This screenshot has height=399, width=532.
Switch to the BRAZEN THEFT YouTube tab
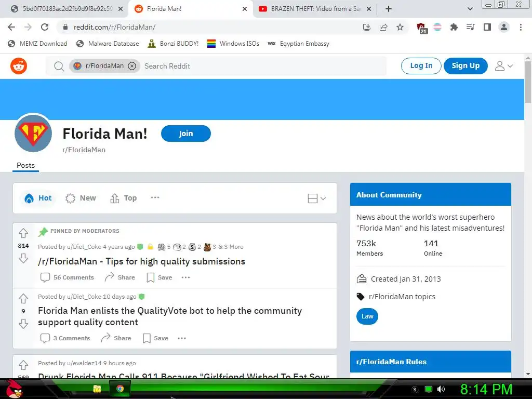pos(314,9)
